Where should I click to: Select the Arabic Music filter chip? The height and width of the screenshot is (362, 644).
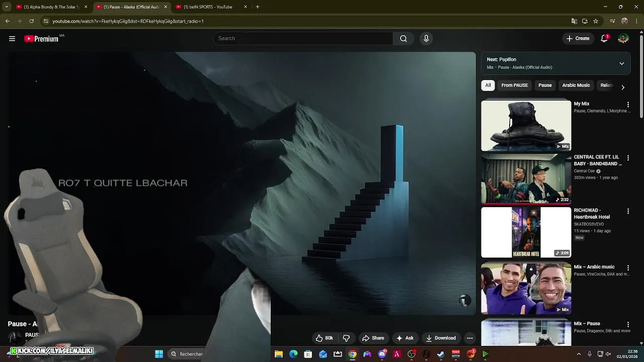click(576, 85)
